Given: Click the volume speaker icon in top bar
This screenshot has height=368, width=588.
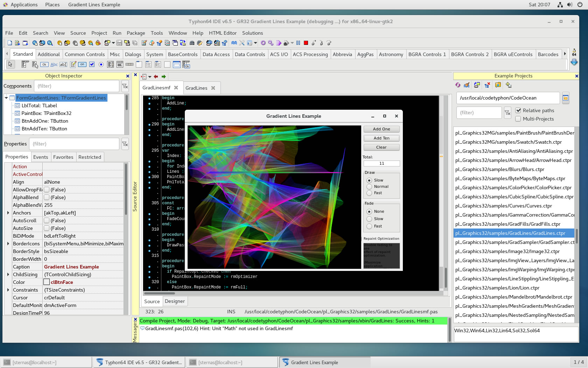Looking at the screenshot, I should click(x=570, y=5).
